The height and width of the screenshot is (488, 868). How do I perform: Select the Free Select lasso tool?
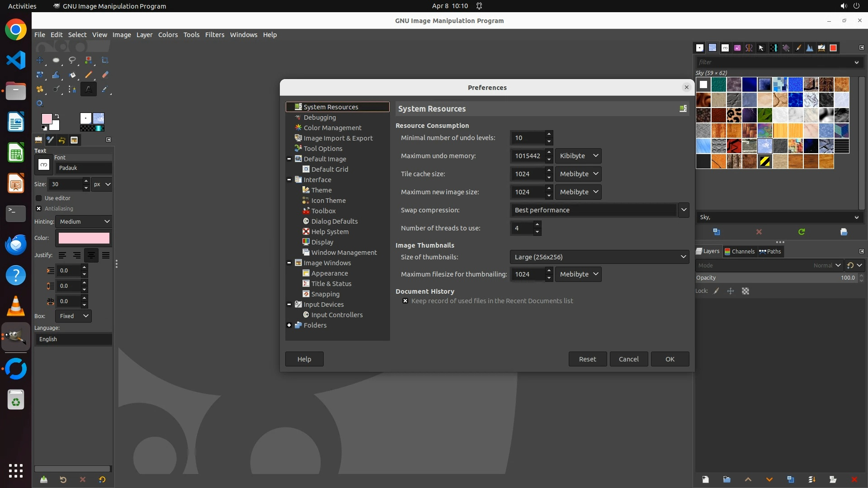point(72,60)
